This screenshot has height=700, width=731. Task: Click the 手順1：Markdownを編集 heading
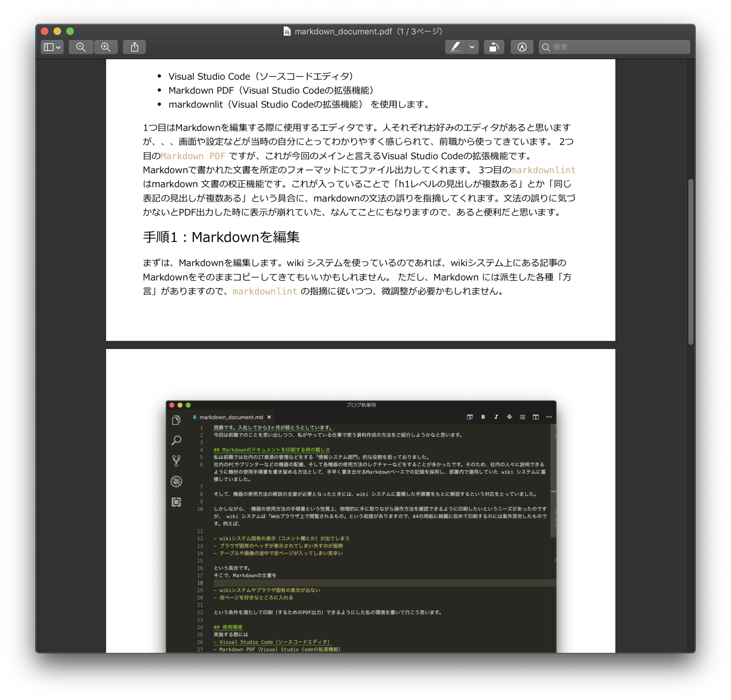221,237
